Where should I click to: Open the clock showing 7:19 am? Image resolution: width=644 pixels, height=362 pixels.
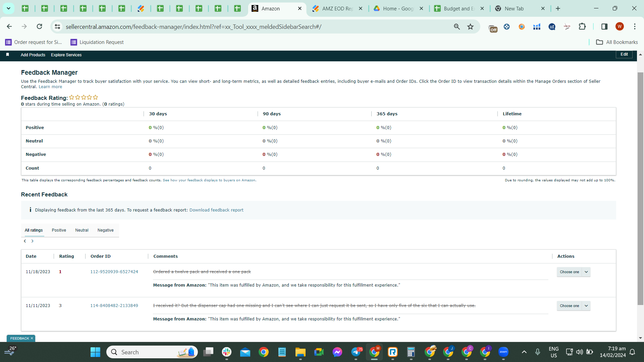coord(613,352)
